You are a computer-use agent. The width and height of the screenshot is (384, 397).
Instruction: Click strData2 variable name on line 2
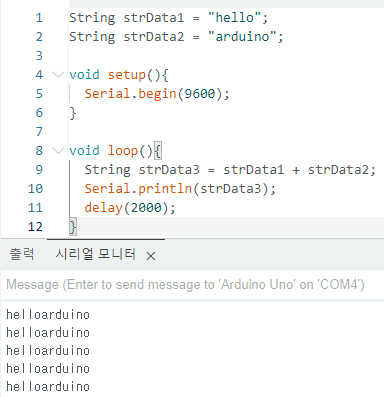pyautogui.click(x=154, y=36)
